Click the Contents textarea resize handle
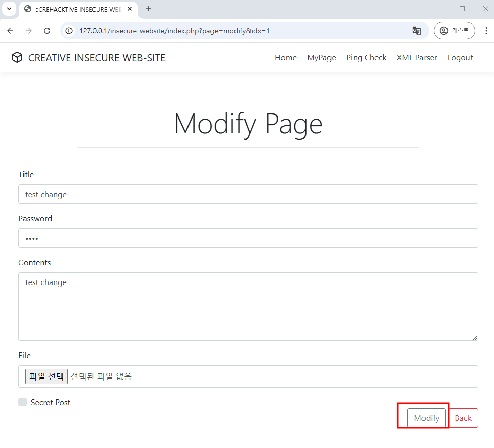The height and width of the screenshot is (448, 494). (475, 338)
